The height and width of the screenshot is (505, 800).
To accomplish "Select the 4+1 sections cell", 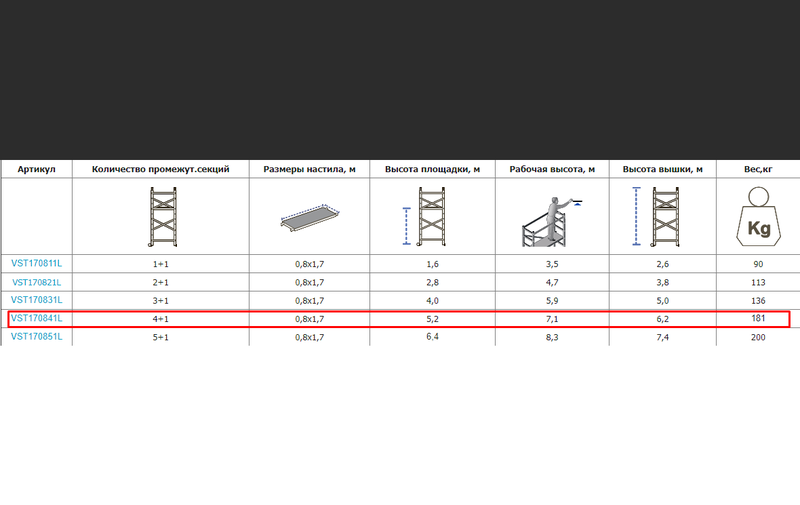I will (160, 319).
